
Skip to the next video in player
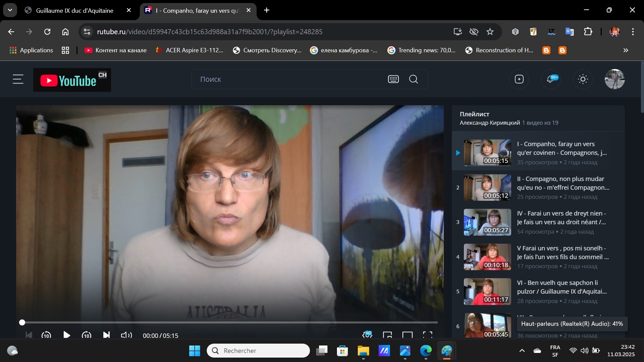click(106, 335)
